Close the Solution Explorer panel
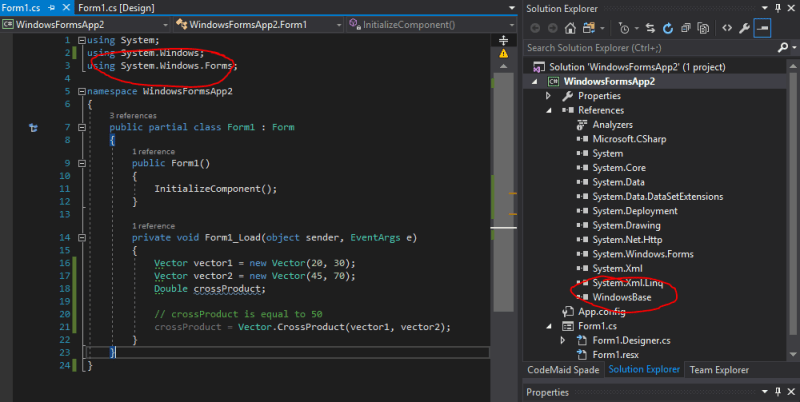The height and width of the screenshot is (402, 800). pyautogui.click(x=791, y=8)
